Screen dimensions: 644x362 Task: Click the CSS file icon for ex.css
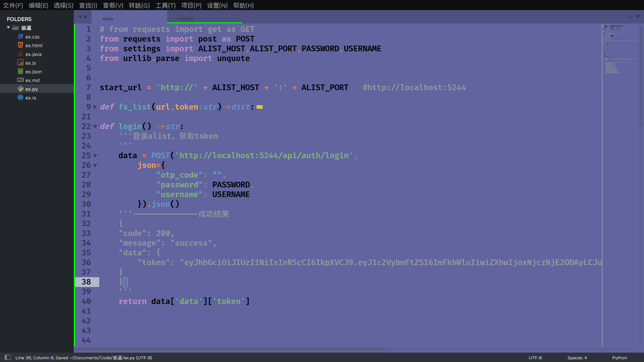[x=20, y=37]
